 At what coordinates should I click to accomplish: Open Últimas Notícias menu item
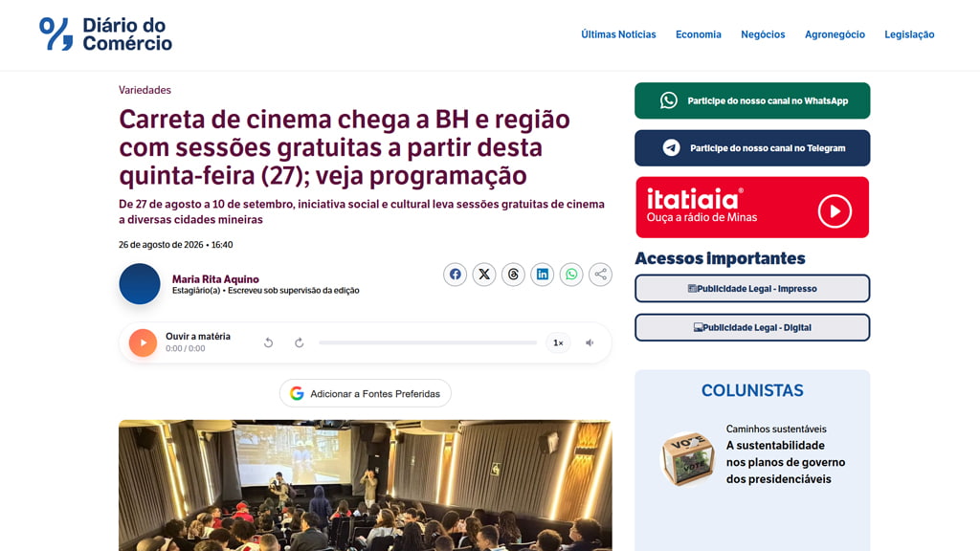[618, 34]
